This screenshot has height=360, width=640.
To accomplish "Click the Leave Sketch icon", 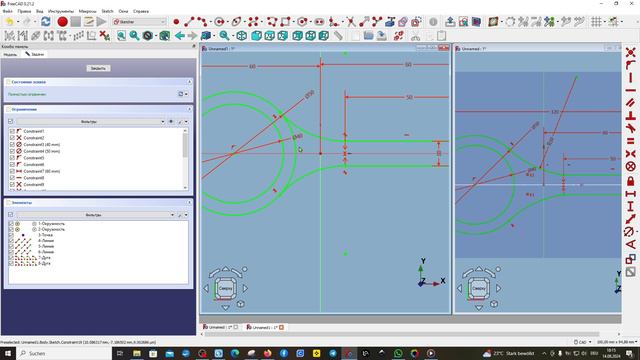I will tap(450, 22).
